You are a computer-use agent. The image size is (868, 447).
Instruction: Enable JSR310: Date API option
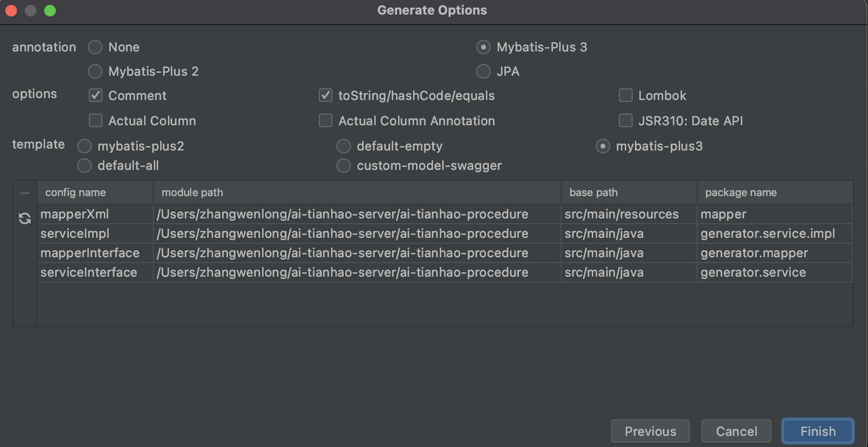pyautogui.click(x=626, y=121)
